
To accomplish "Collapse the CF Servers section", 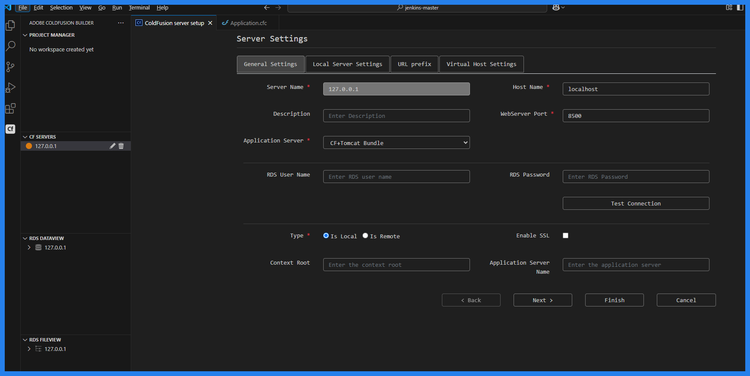I will coord(25,137).
